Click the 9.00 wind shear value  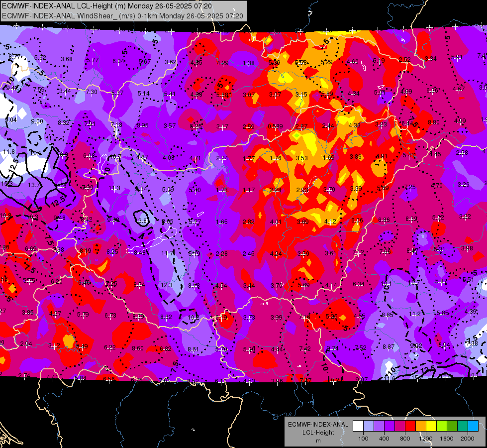click(x=37, y=121)
